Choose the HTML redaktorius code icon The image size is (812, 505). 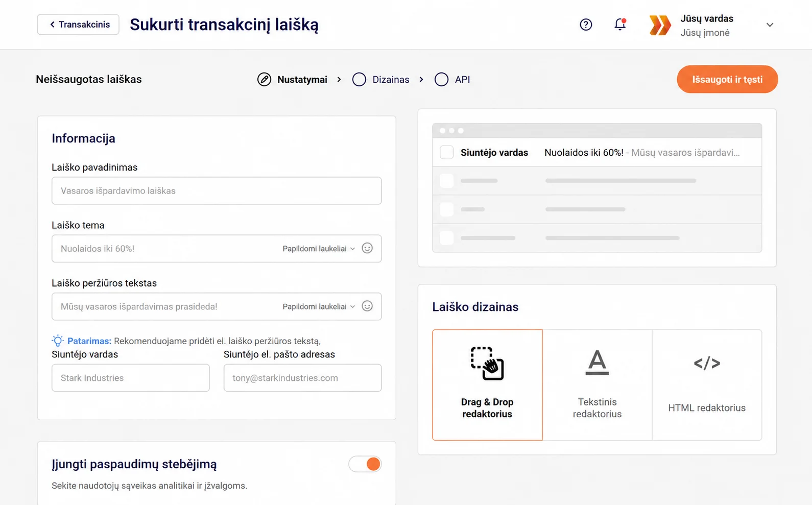point(707,363)
